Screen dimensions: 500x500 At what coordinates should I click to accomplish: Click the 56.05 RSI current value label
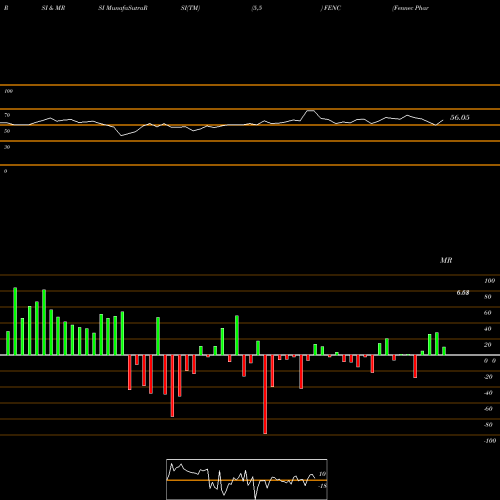(x=460, y=117)
